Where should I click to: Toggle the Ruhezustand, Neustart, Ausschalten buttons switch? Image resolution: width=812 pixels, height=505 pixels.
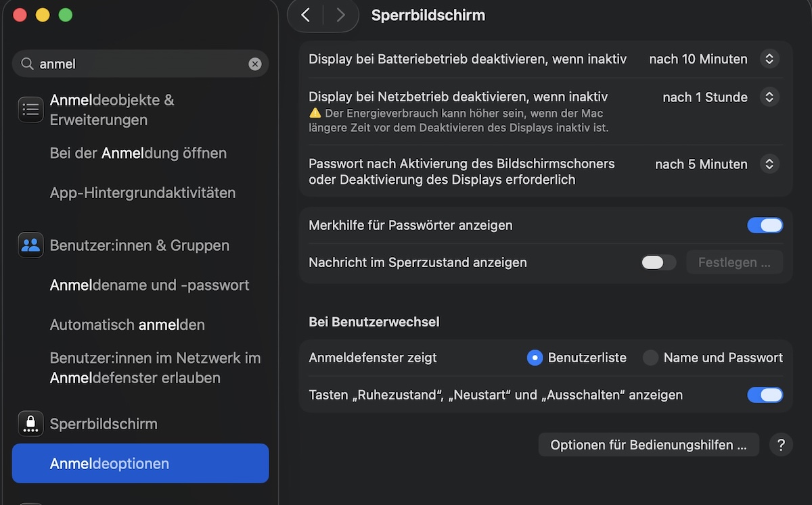[x=765, y=395]
